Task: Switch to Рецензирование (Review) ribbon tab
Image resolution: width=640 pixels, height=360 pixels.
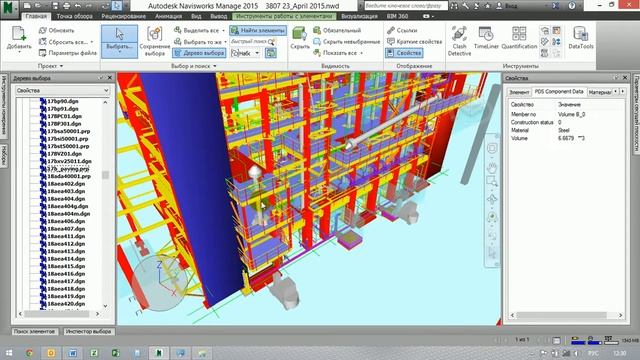Action: click(x=124, y=16)
